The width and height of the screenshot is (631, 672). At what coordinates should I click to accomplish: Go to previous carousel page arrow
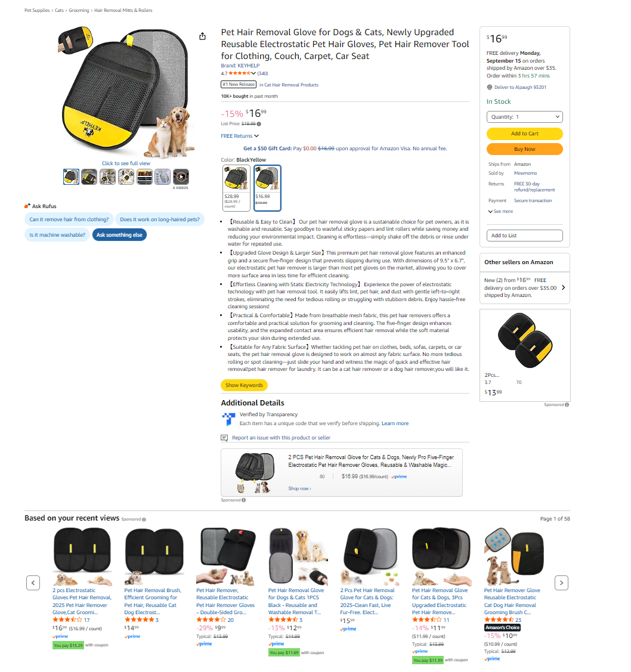[x=33, y=583]
